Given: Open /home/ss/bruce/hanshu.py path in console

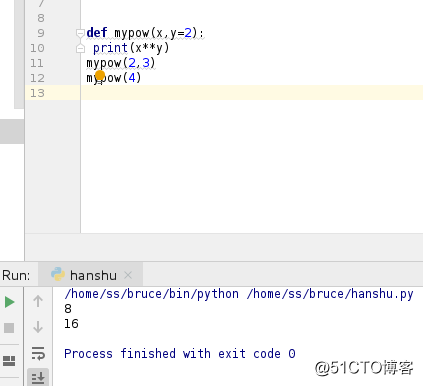Looking at the screenshot, I should [x=330, y=294].
